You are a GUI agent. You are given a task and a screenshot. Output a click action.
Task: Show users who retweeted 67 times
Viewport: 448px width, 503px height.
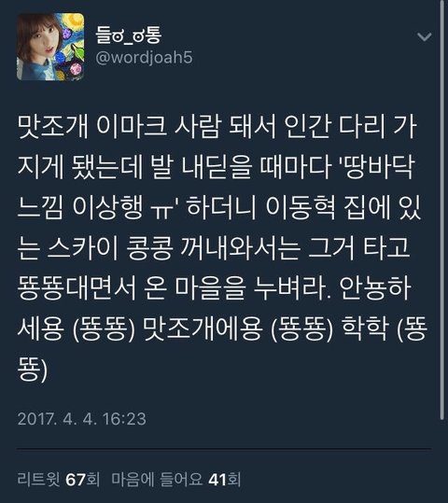59,480
